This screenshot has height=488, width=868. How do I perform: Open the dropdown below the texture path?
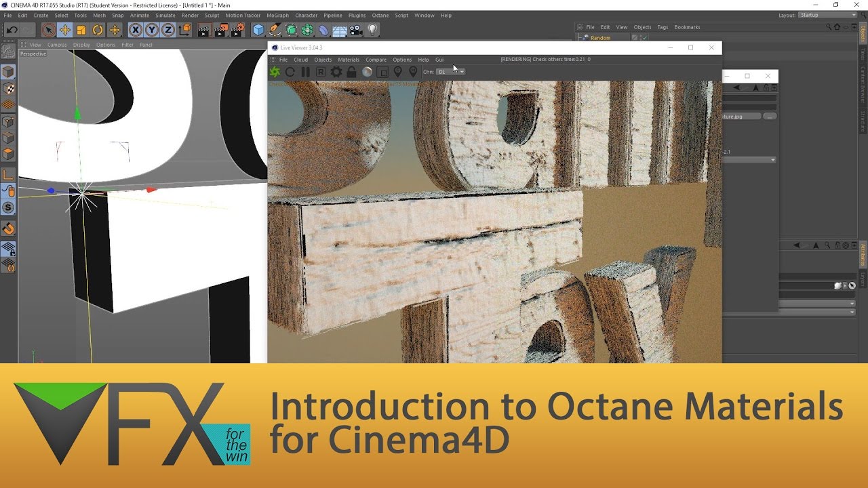pyautogui.click(x=750, y=160)
